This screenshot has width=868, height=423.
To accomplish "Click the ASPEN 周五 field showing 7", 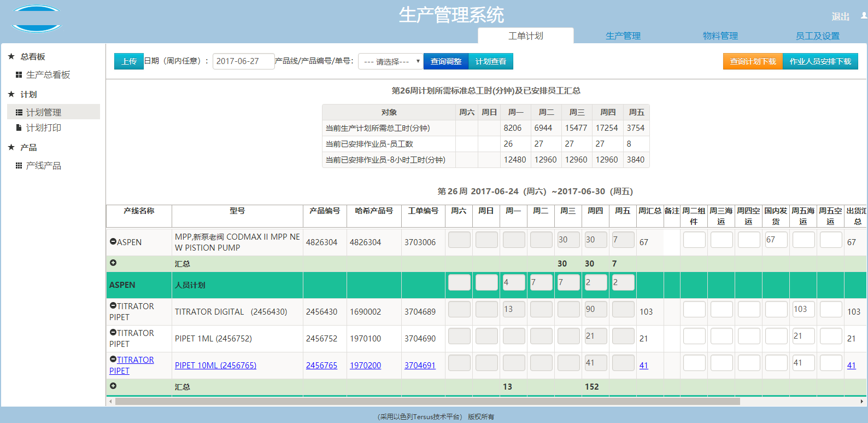I will coord(623,240).
